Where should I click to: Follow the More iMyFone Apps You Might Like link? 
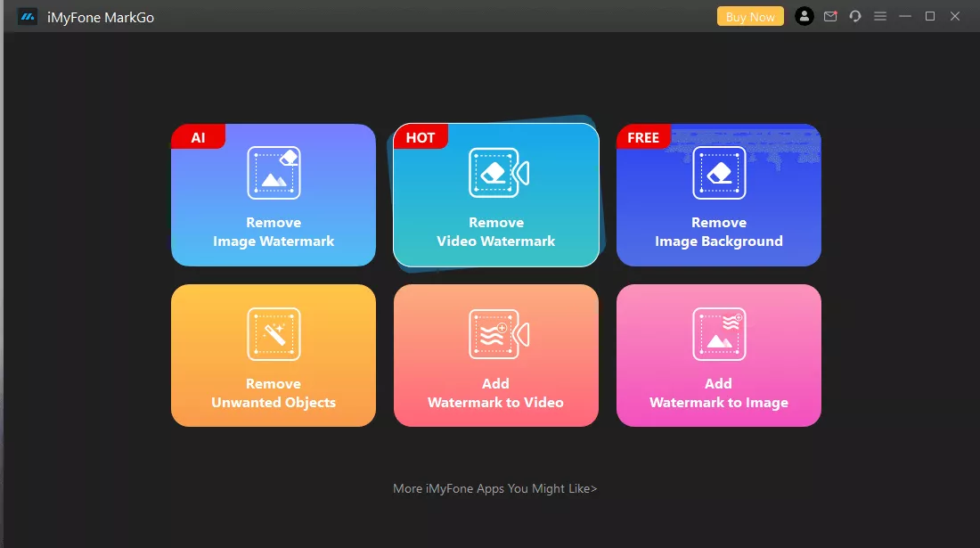click(495, 488)
